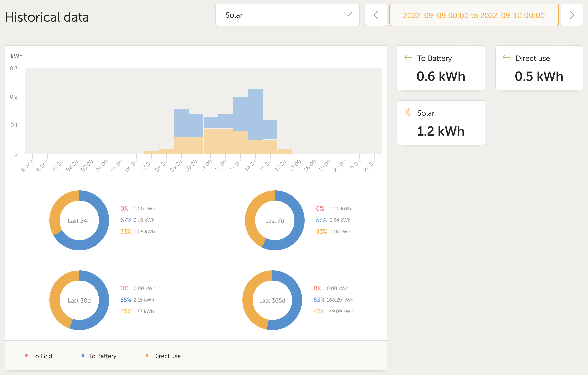Click the next period chevron arrow
Viewport: 588px width, 375px height.
click(572, 15)
